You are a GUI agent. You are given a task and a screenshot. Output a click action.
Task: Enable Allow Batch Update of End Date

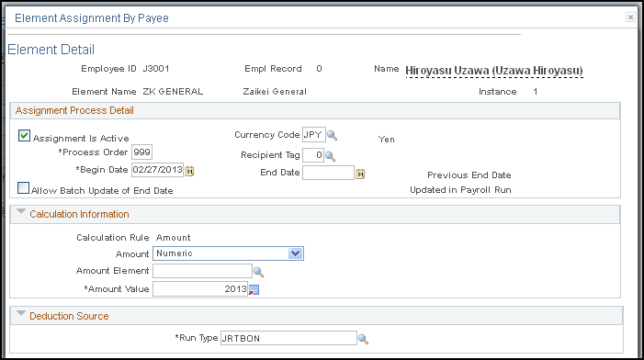point(23,188)
